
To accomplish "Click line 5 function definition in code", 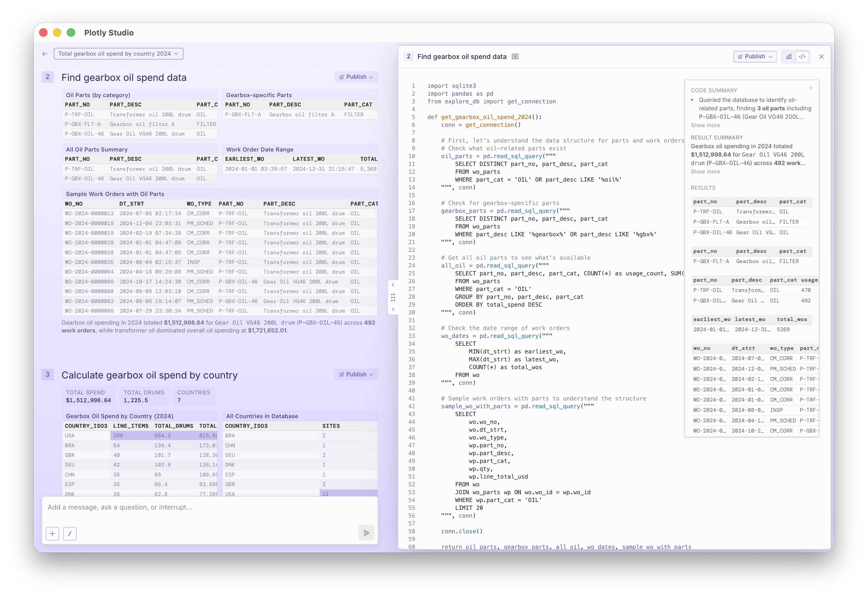I will 484,117.
